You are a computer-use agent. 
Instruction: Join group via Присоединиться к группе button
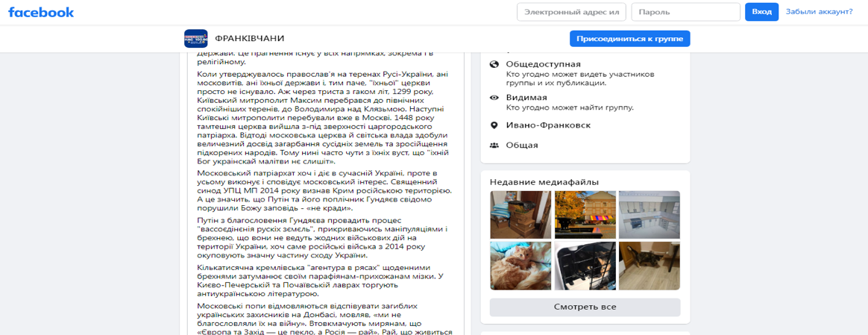tap(630, 39)
